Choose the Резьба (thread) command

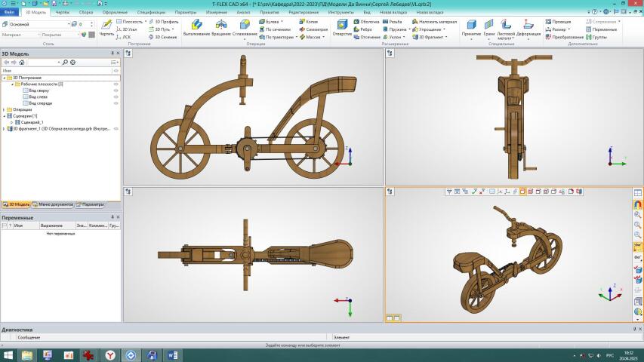(x=393, y=21)
